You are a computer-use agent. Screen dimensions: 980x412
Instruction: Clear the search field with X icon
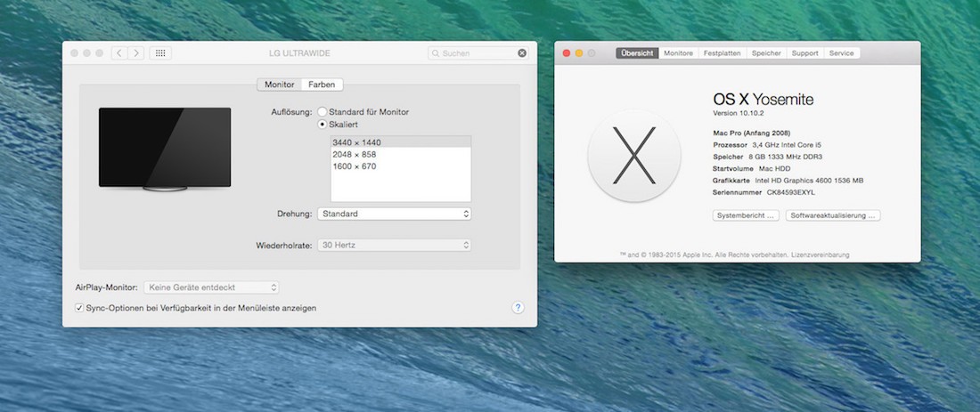522,53
